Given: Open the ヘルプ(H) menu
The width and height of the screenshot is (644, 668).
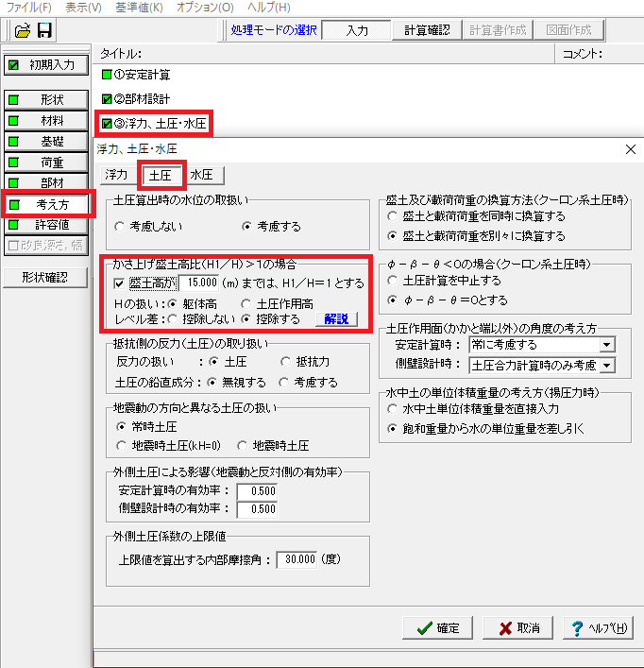Looking at the screenshot, I should pyautogui.click(x=269, y=8).
